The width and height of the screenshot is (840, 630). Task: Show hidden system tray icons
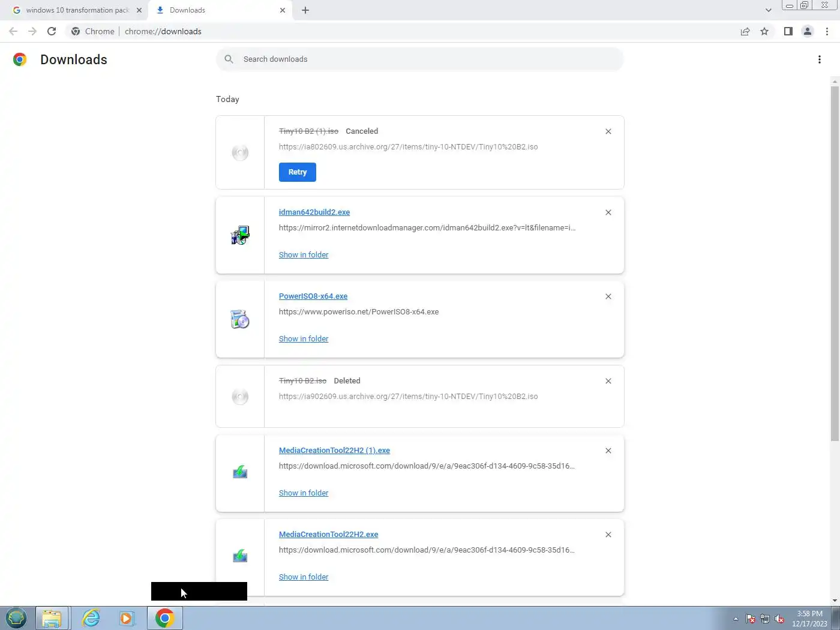pos(736,619)
